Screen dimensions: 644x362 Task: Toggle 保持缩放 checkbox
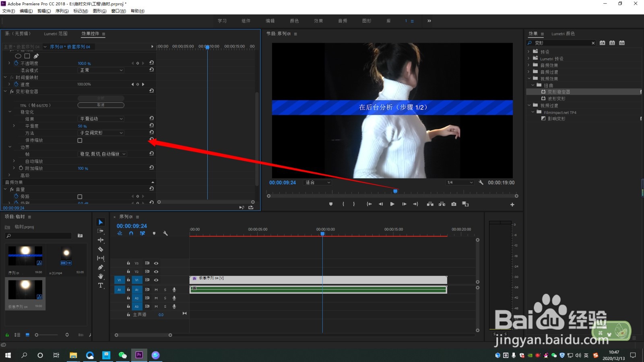[x=80, y=140]
